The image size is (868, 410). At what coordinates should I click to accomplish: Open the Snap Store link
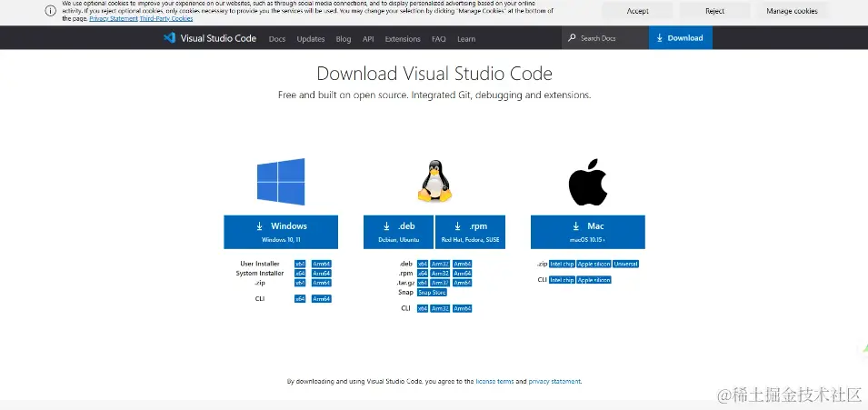point(432,293)
